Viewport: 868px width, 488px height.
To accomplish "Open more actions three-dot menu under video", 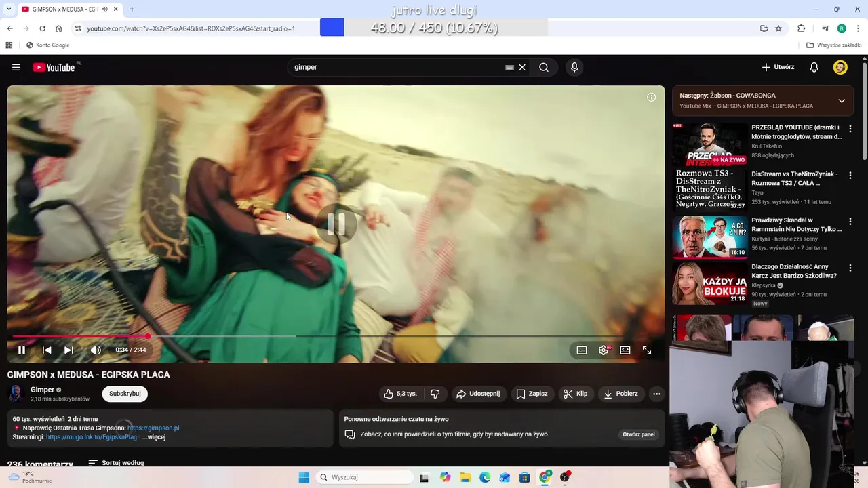I will point(656,394).
